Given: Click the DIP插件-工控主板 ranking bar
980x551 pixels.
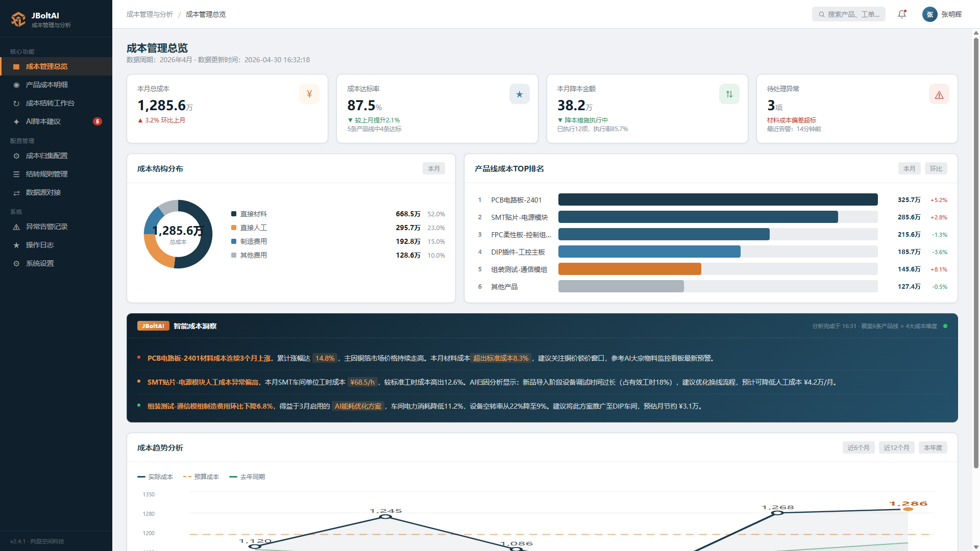Looking at the screenshot, I should [649, 252].
